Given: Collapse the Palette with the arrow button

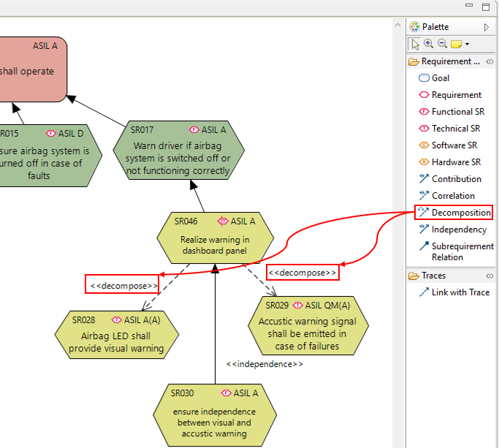Looking at the screenshot, I should point(487,27).
